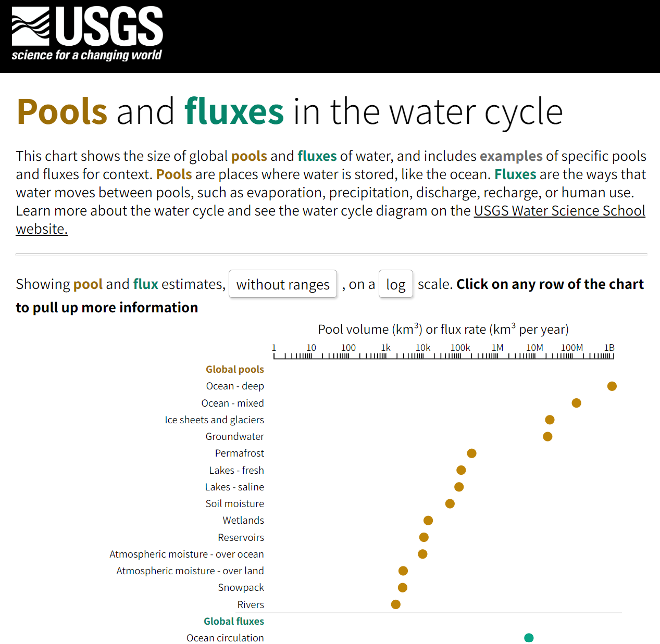The height and width of the screenshot is (644, 660).
Task: Click the Lakes - saline row label
Action: tap(234, 487)
